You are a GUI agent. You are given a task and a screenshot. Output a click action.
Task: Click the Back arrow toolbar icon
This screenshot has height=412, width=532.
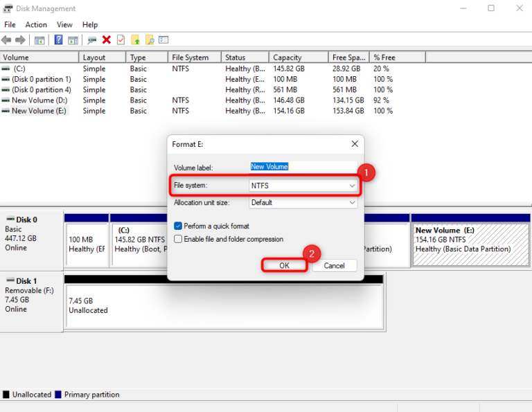7,40
